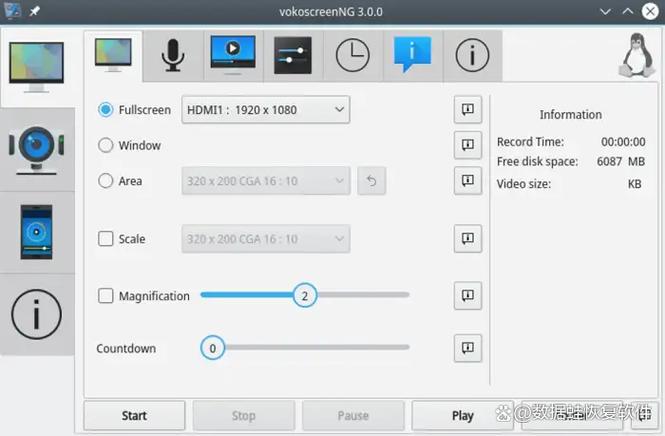Show help for the Magnification option
The width and height of the screenshot is (665, 436).
click(468, 296)
